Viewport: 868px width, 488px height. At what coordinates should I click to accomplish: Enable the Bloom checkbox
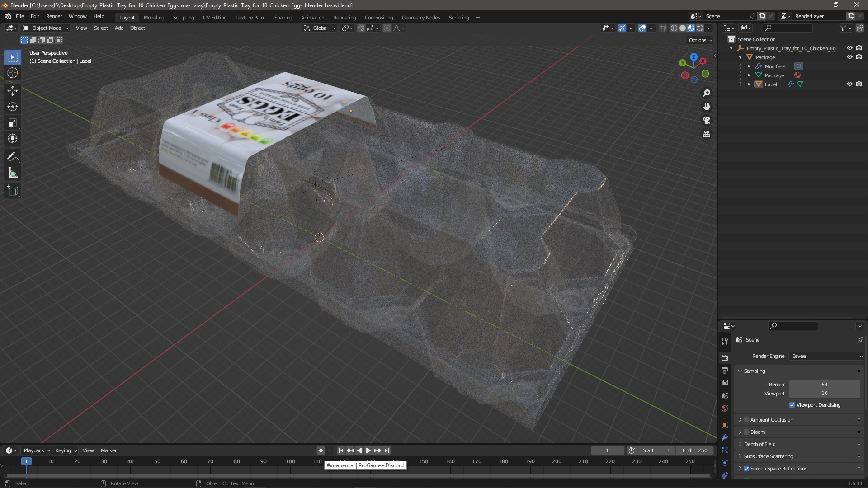point(747,432)
